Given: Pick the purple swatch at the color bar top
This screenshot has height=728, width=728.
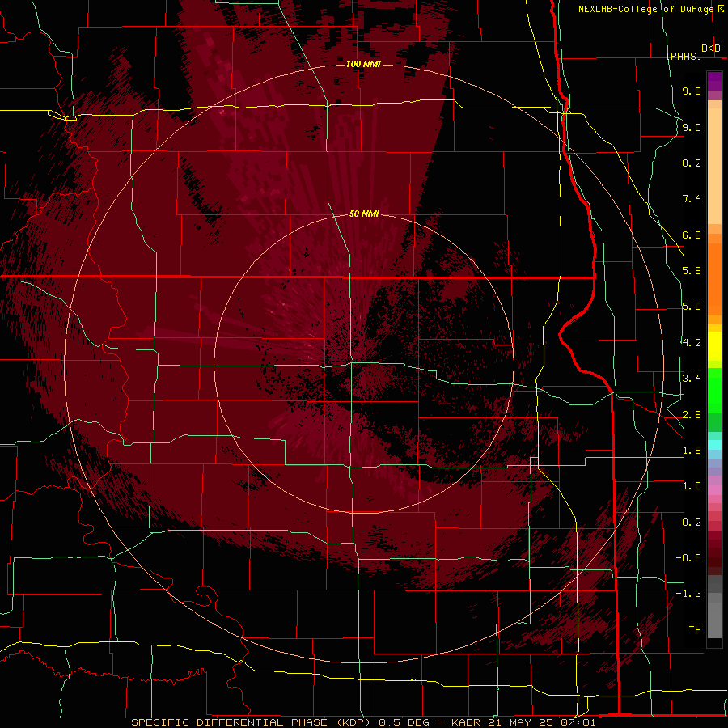Looking at the screenshot, I should pyautogui.click(x=714, y=81).
